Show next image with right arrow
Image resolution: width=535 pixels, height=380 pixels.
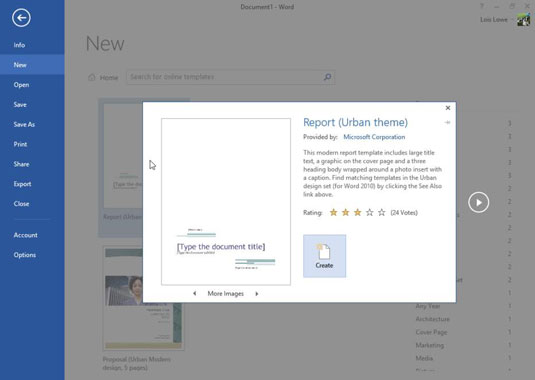click(257, 293)
